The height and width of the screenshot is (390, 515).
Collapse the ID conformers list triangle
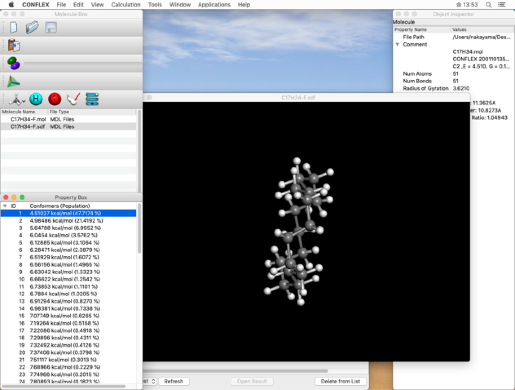[x=5, y=206]
